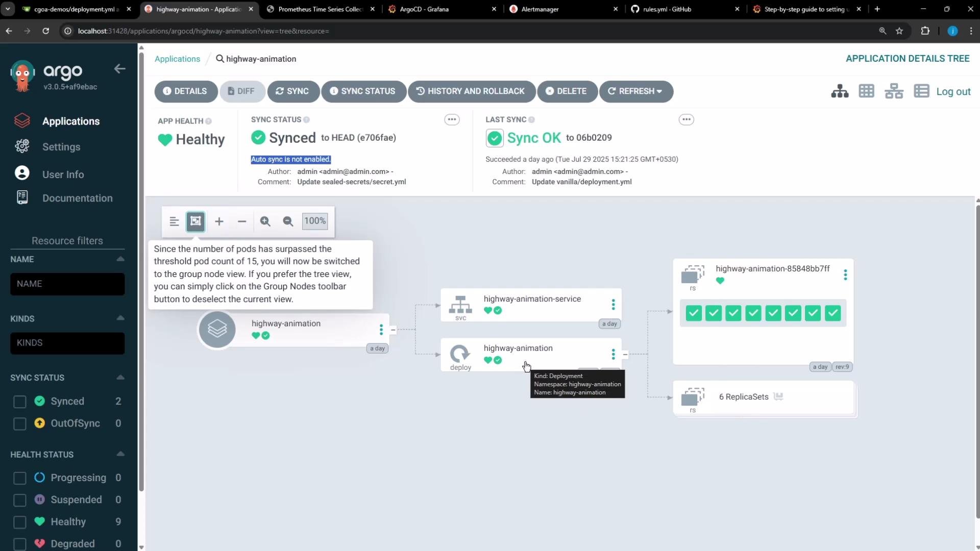Open the Last Sync more-options ellipsis
Image resolution: width=980 pixels, height=551 pixels.
pos(686,119)
